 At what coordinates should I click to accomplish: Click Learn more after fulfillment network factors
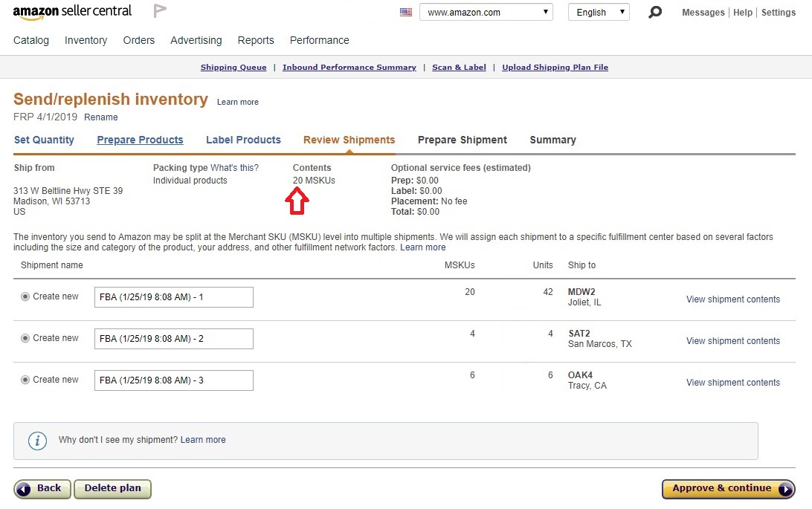422,247
